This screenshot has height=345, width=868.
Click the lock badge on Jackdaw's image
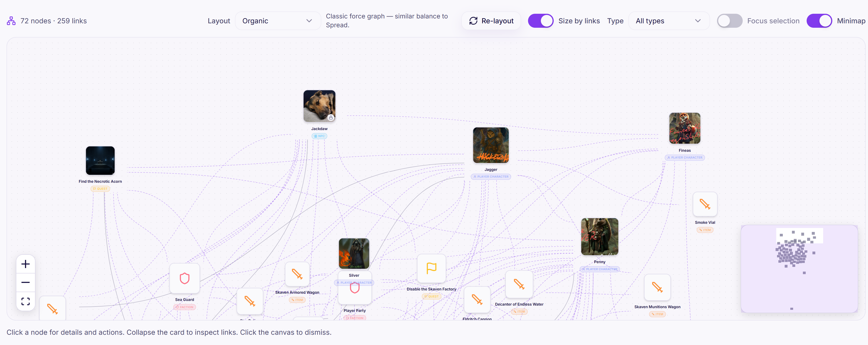click(x=331, y=117)
